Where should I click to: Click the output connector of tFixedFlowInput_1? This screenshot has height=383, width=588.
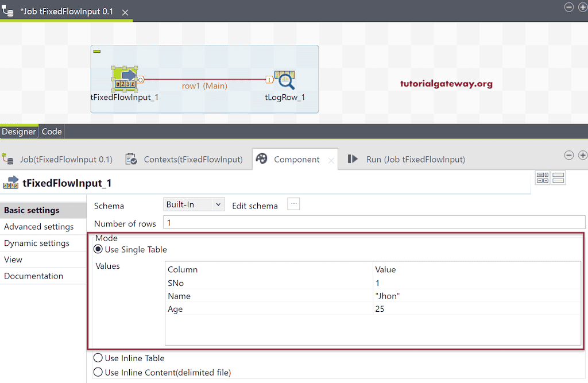141,79
